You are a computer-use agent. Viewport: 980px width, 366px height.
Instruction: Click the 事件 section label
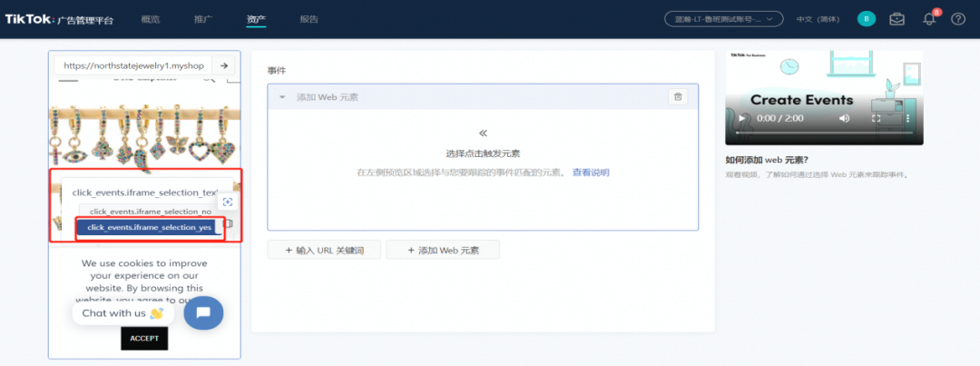(276, 72)
